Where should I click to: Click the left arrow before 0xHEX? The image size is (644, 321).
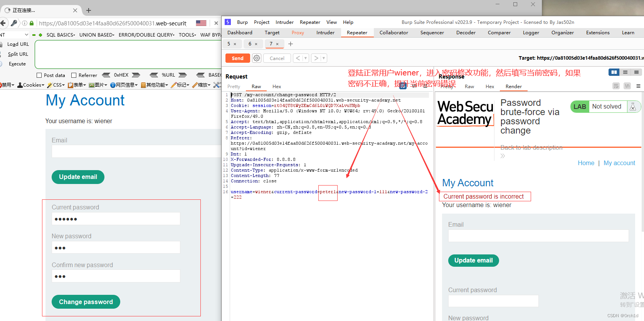(106, 75)
